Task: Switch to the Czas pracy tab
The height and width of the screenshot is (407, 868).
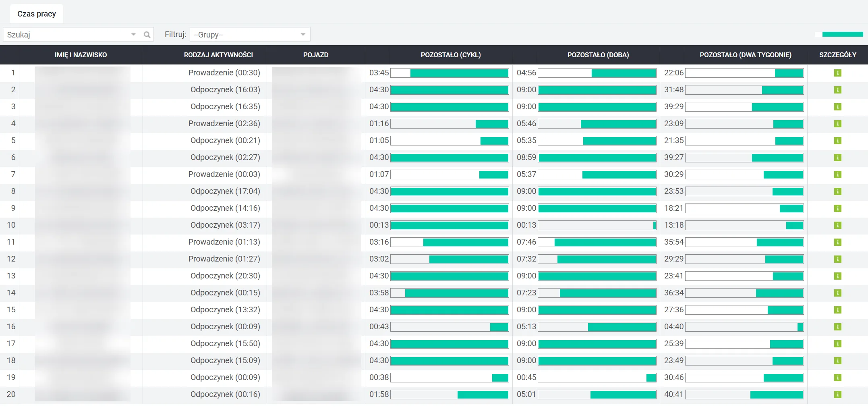Action: coord(37,14)
